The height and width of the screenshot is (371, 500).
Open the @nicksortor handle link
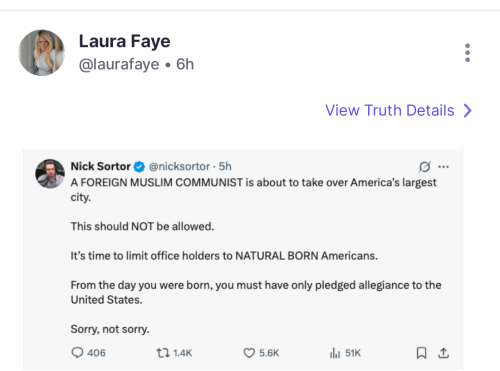[x=179, y=166]
